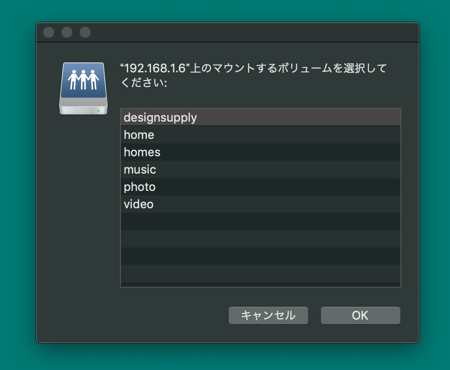Click the dimmed close window button

pyautogui.click(x=49, y=32)
